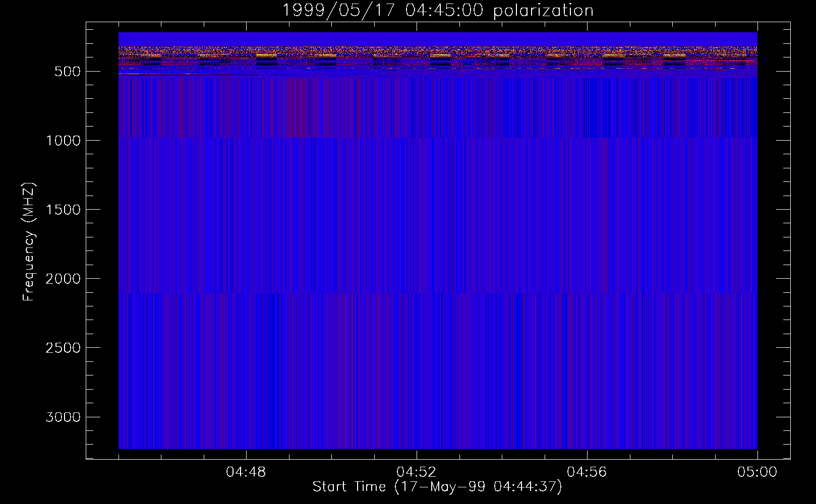This screenshot has height=504, width=816.
Task: Click the 2500 frequency tick label
Action: [63, 348]
